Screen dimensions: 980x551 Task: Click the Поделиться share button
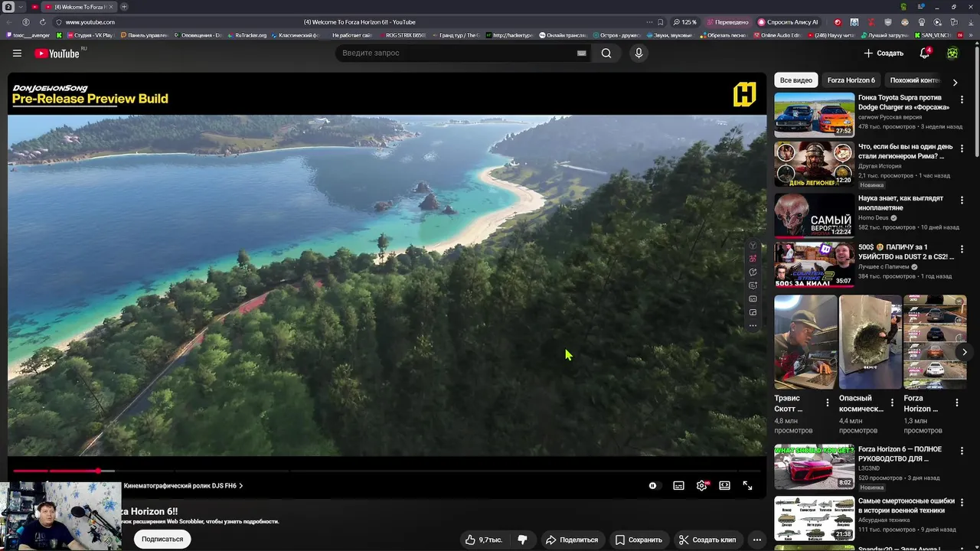click(x=571, y=540)
